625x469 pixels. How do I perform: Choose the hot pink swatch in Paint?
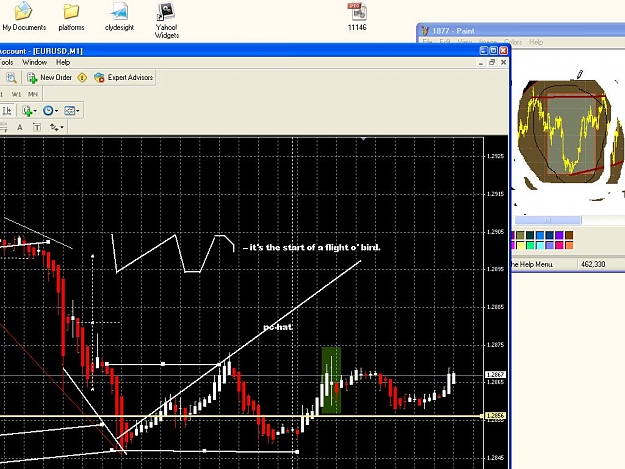click(x=559, y=245)
